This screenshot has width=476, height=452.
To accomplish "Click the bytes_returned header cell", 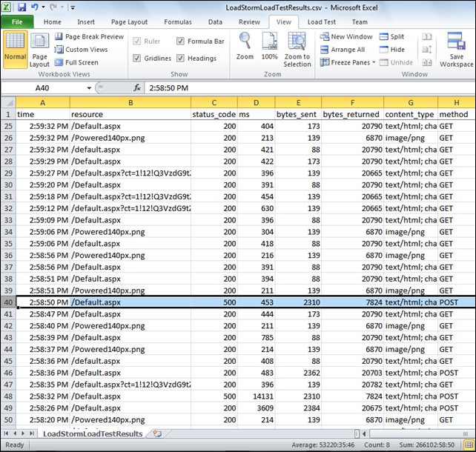I will [x=352, y=114].
